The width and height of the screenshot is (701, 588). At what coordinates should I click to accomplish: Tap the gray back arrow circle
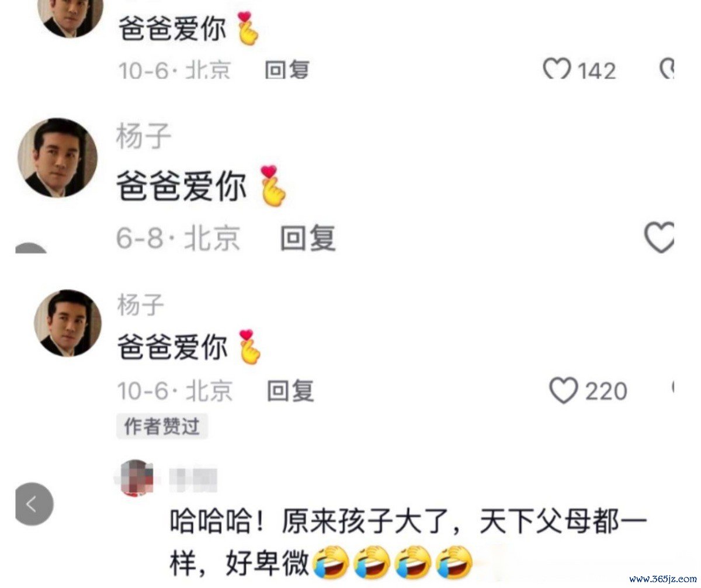point(34,504)
